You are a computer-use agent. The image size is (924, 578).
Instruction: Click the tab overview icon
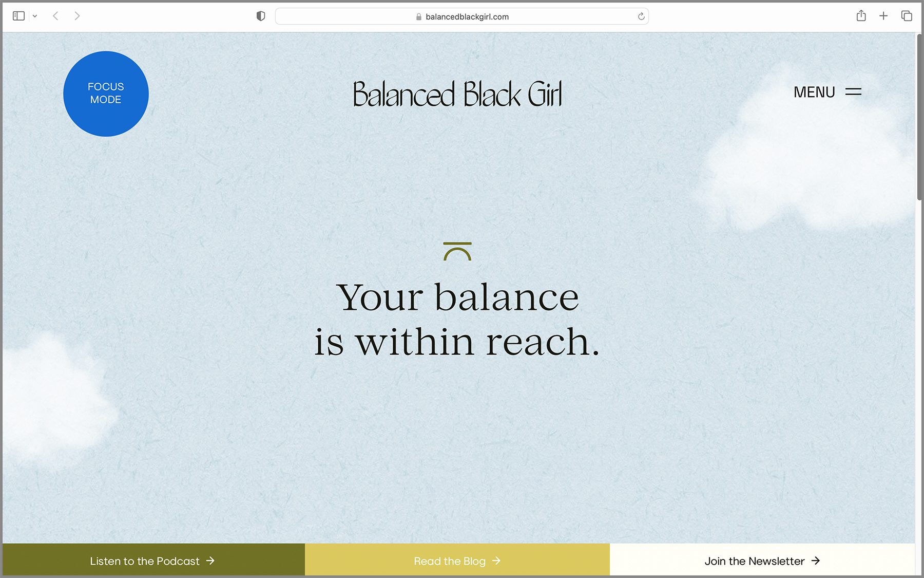tap(907, 16)
